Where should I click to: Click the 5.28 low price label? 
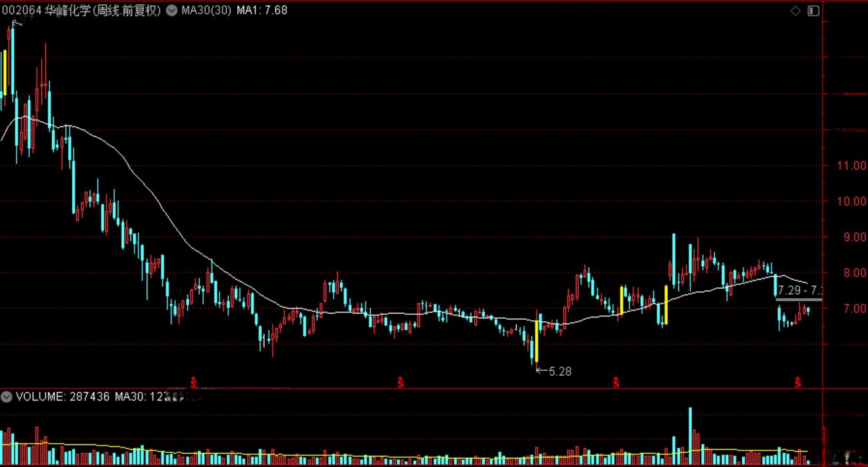click(x=560, y=371)
